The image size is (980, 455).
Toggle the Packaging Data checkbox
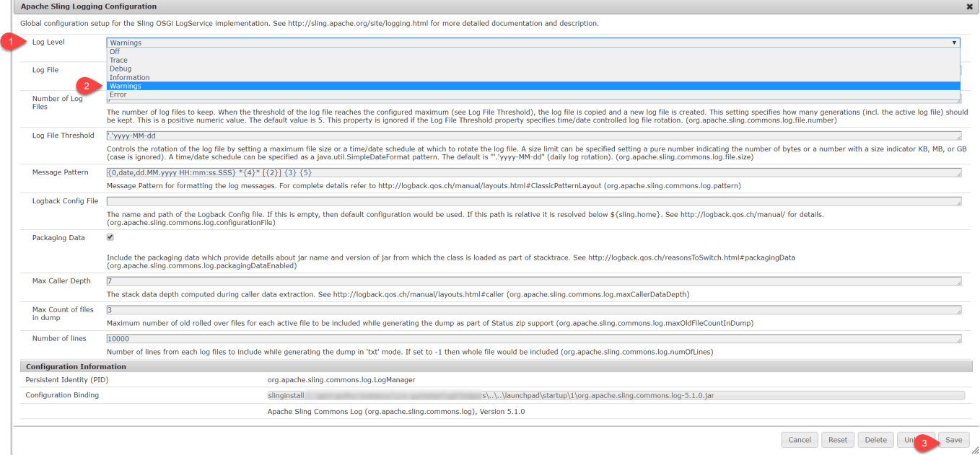point(110,237)
